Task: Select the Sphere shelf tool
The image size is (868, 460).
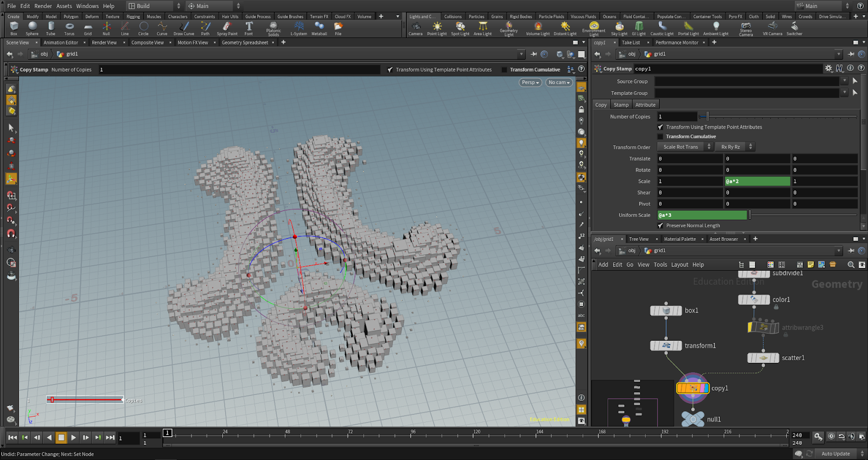Action: pyautogui.click(x=32, y=28)
